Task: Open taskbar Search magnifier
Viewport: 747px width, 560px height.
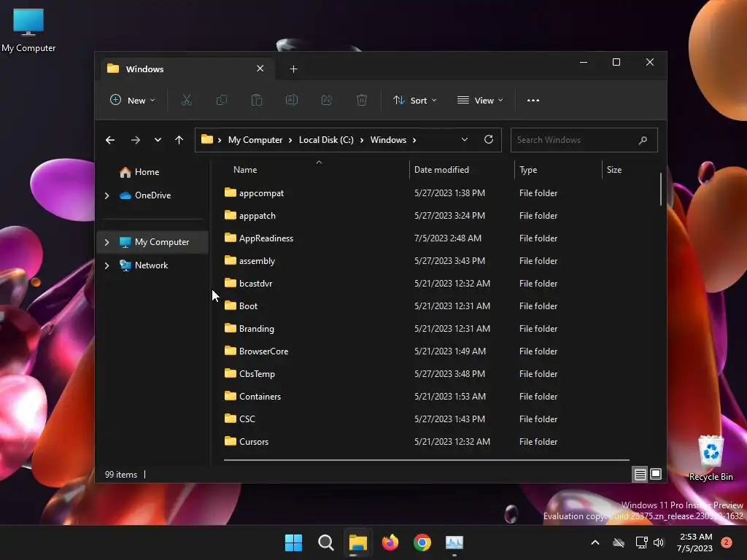Action: coord(326,542)
